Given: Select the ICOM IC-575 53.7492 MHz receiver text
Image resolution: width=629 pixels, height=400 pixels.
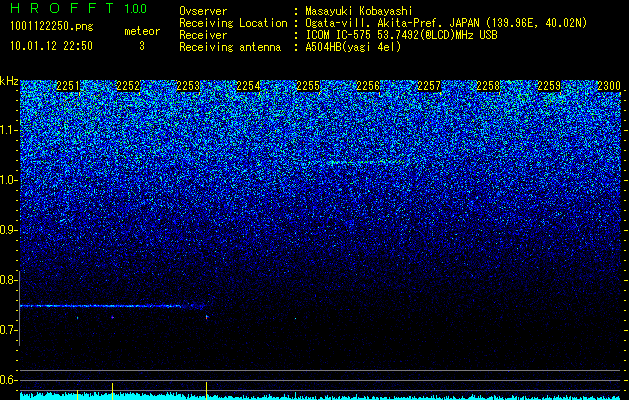Looking at the screenshot, I should [401, 35].
